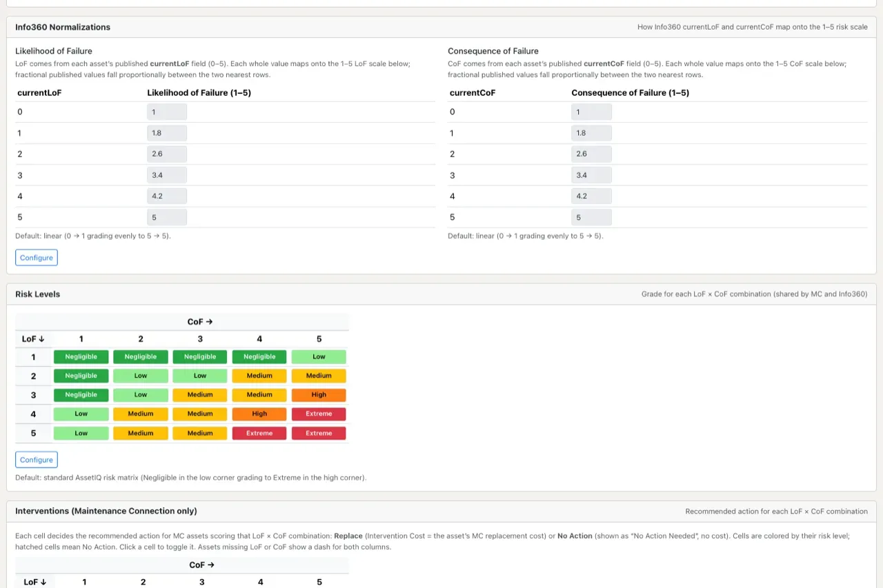Click Low cell at LoF 1, CoF 5
The height and width of the screenshot is (588, 883).
coord(319,357)
